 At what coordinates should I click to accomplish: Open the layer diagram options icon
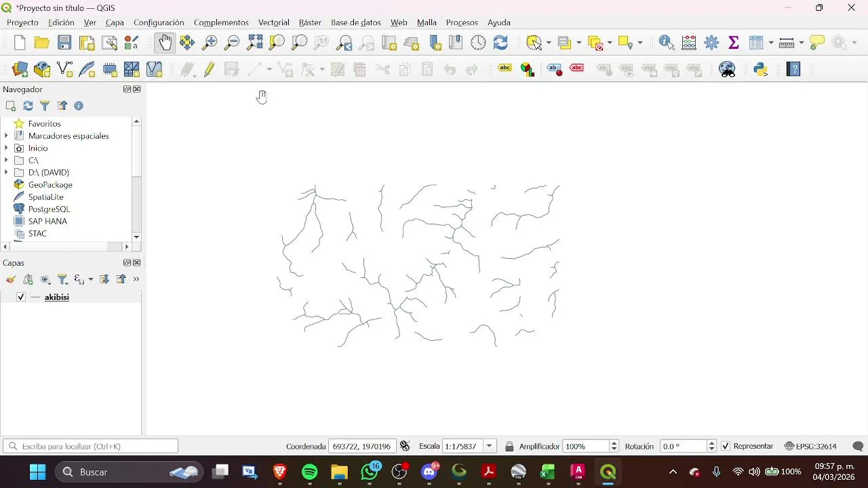528,69
